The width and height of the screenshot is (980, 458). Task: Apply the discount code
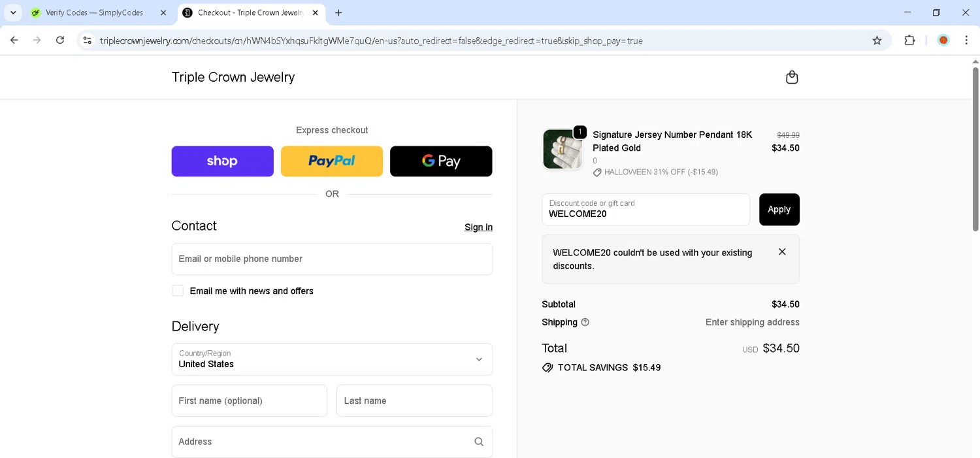click(x=779, y=210)
